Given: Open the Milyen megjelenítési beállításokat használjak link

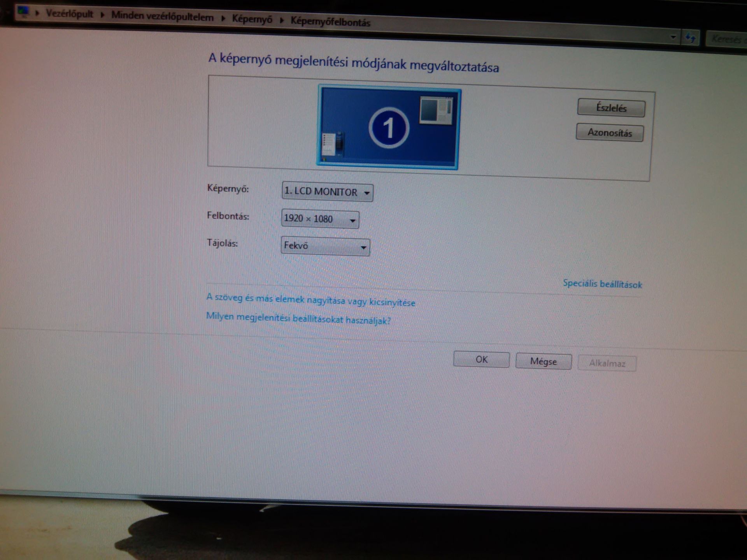Looking at the screenshot, I should coord(298,318).
